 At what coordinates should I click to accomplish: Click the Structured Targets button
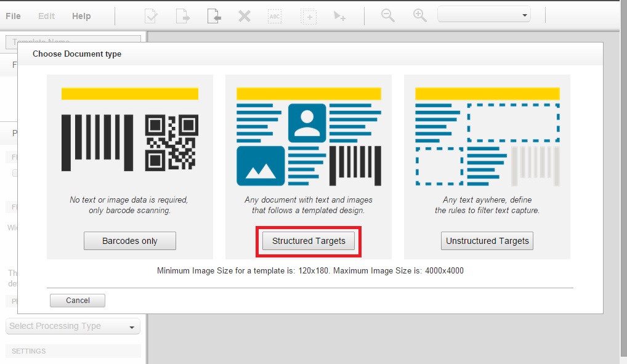[x=309, y=241]
